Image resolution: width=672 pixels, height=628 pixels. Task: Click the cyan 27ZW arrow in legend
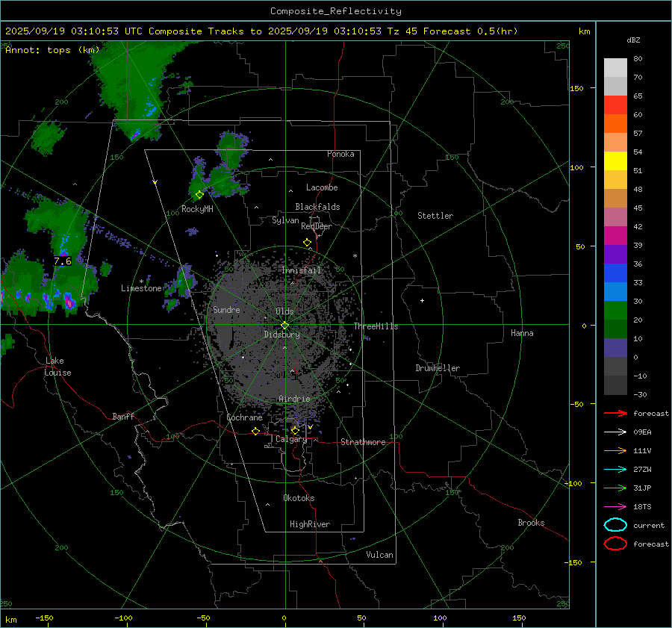[x=615, y=469]
